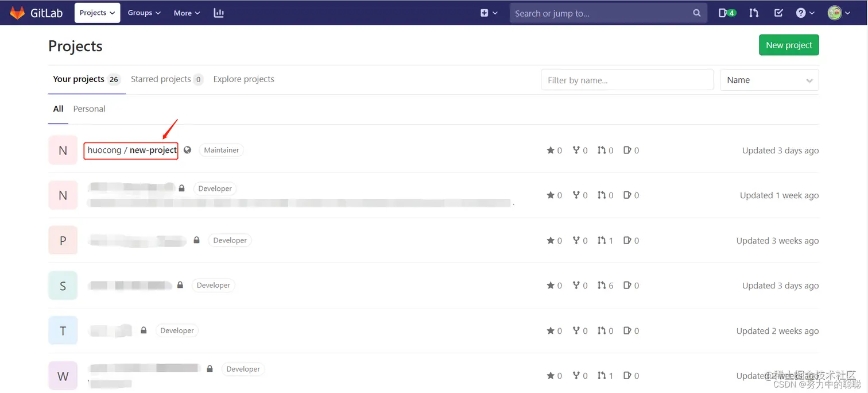This screenshot has height=393, width=868.
Task: Click lock icon in P project row
Action: 196,240
